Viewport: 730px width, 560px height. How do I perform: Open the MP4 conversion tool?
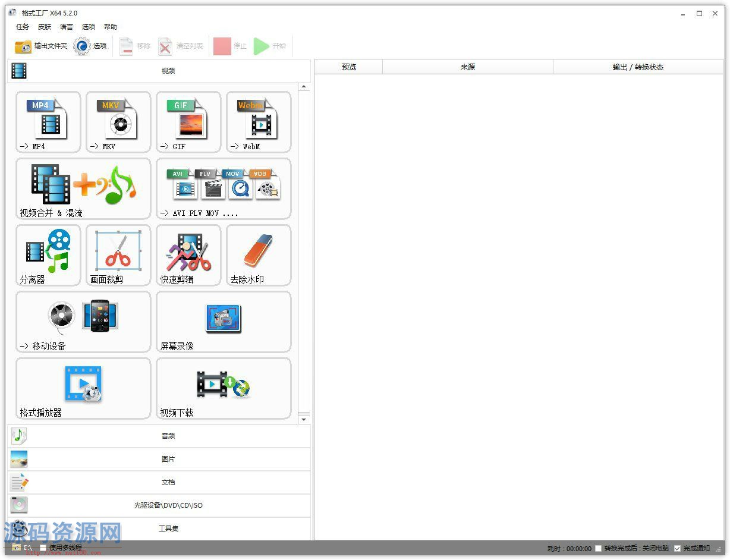pos(48,122)
